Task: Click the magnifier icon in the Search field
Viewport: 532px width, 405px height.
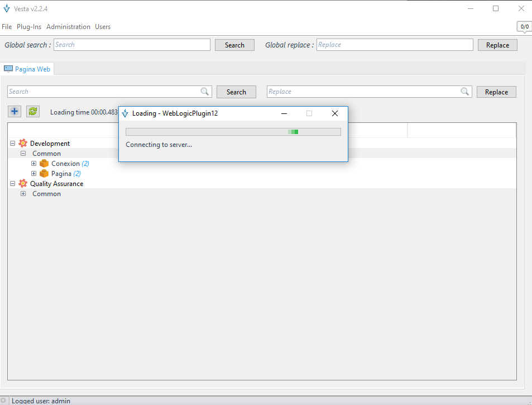Action: click(205, 91)
